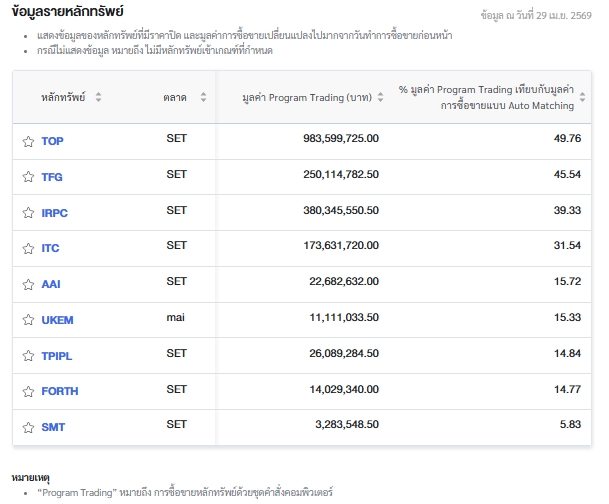Click the star icon beside AAI

tap(28, 284)
